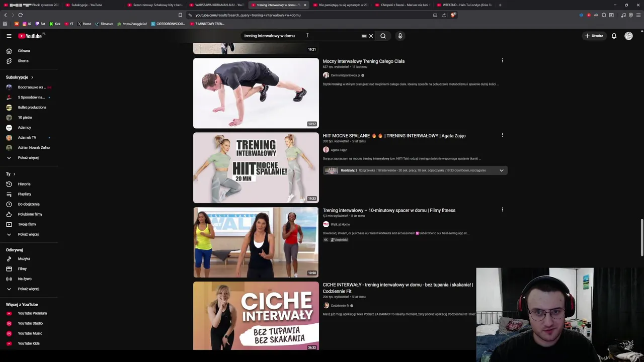Click the Brave shields lion icon
Screen dimensions: 644x362
coord(453,15)
